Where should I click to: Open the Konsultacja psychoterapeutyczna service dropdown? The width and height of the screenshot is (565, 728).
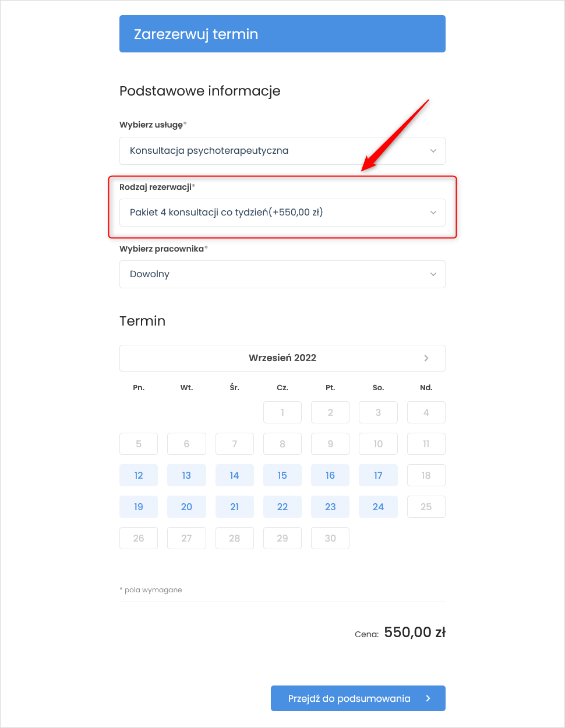[x=282, y=151]
